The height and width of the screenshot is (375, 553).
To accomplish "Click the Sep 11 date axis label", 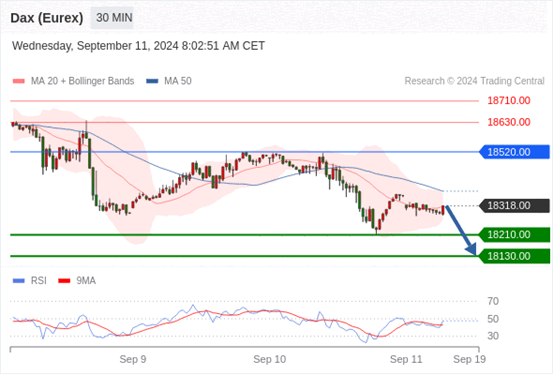I will 406,359.
